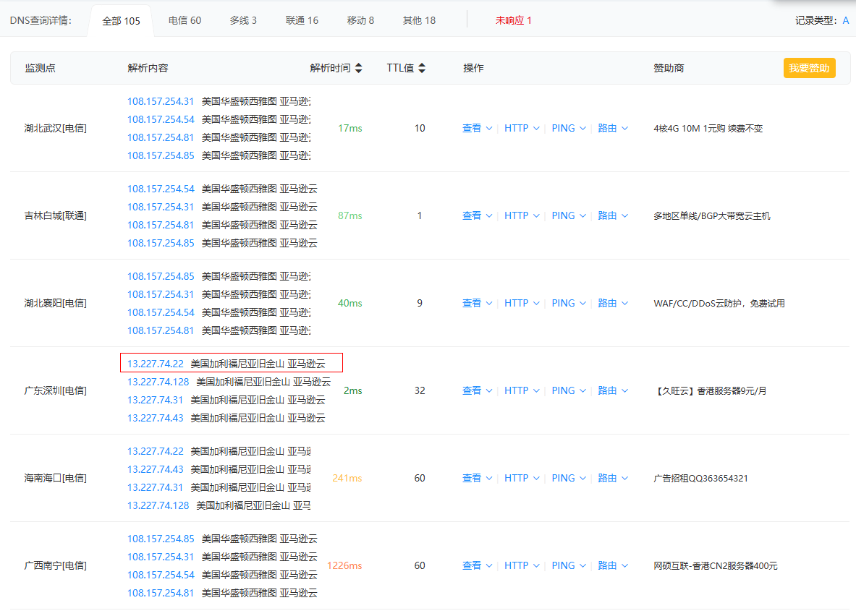This screenshot has width=856, height=616.
Task: Expand 路由 dropdown for 海南海口[电信]
Action: 613,478
